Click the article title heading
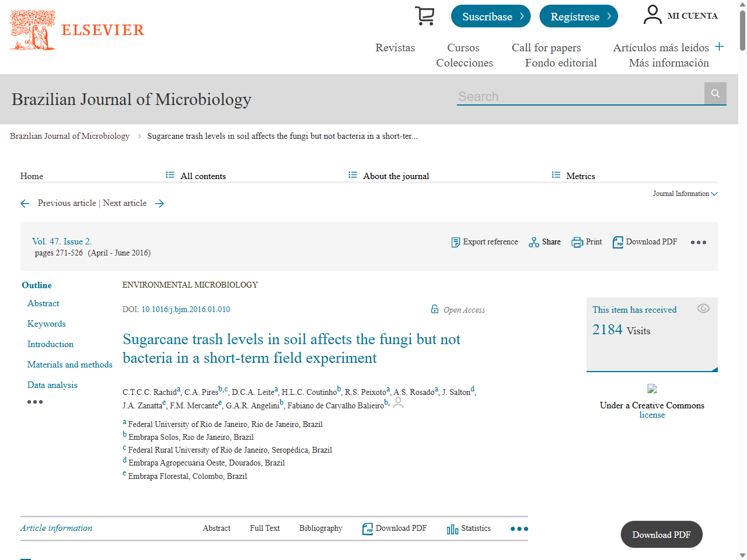This screenshot has width=747, height=560. click(292, 348)
